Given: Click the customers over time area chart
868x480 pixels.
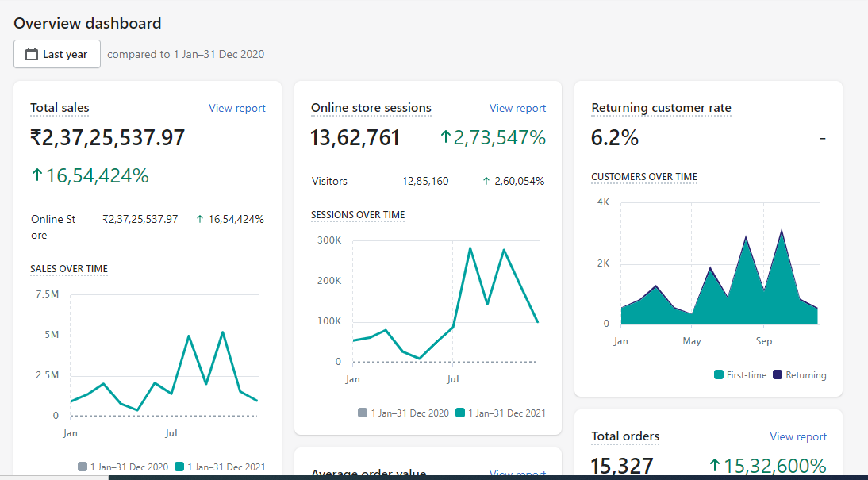Looking at the screenshot, I should pos(720,263).
